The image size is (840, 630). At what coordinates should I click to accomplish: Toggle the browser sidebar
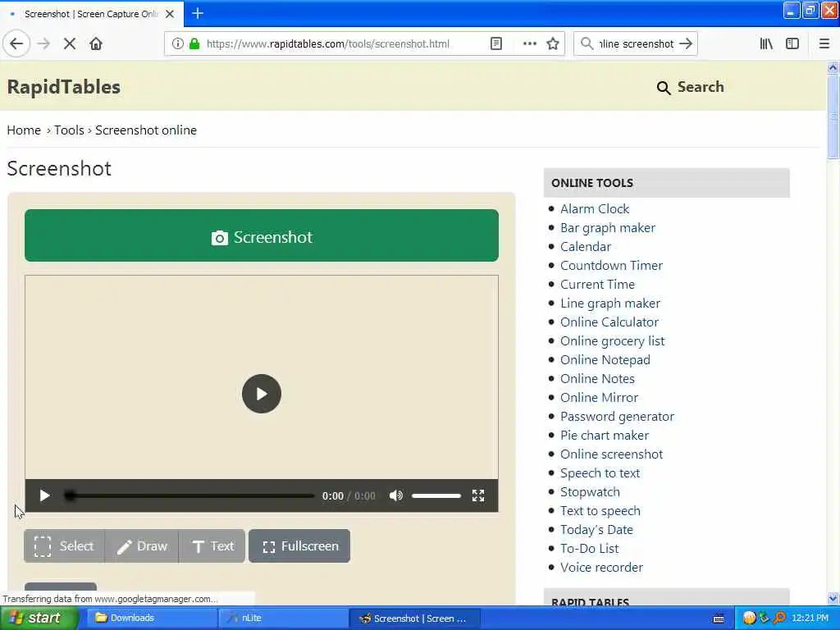[792, 43]
